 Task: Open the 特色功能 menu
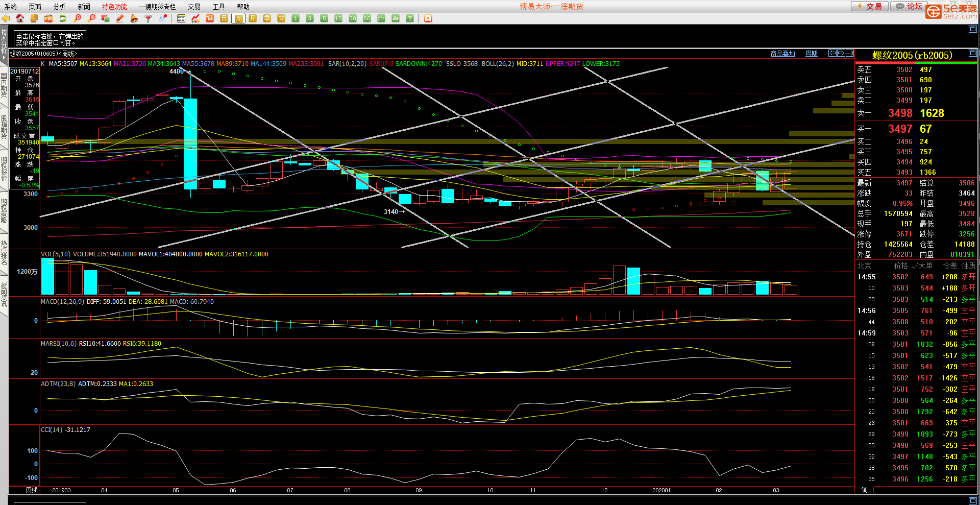[114, 7]
